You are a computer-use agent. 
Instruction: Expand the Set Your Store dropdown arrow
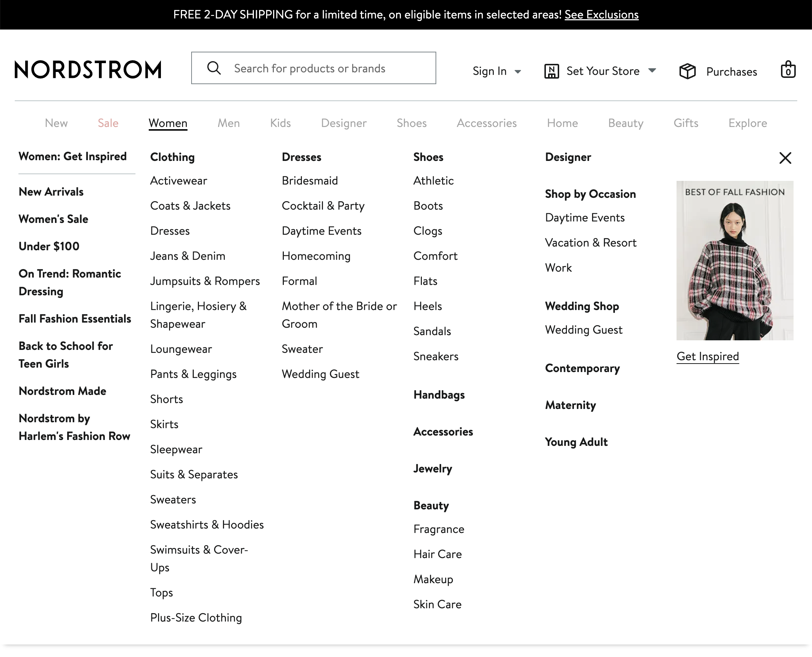click(652, 70)
